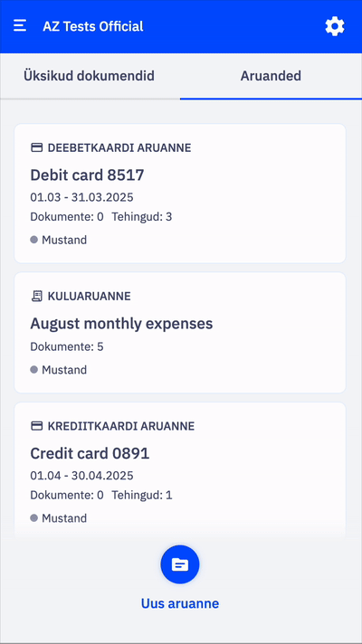Viewport: 362px width, 644px height.
Task: Open settings via the gear icon
Action: (x=335, y=26)
